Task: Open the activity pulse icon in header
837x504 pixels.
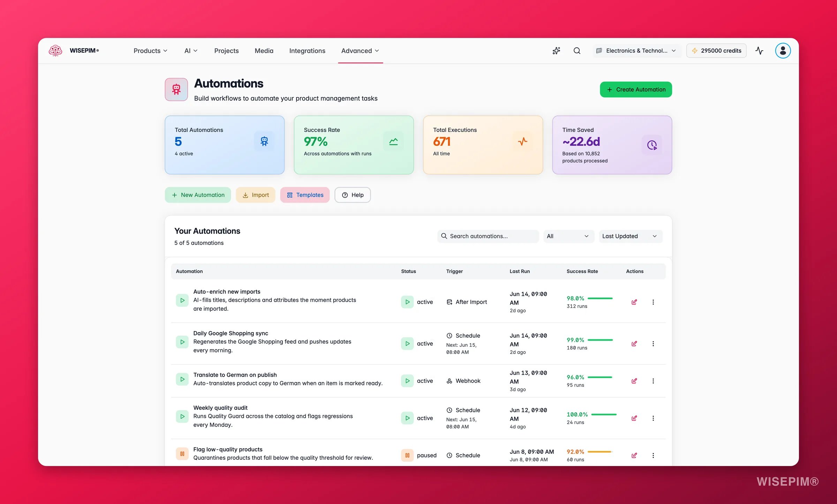Action: [x=759, y=51]
